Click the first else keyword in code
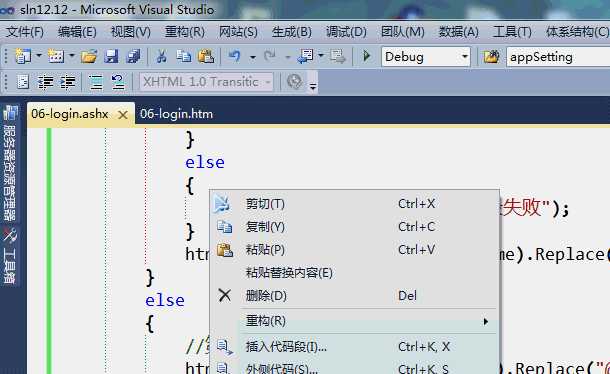 pos(205,163)
